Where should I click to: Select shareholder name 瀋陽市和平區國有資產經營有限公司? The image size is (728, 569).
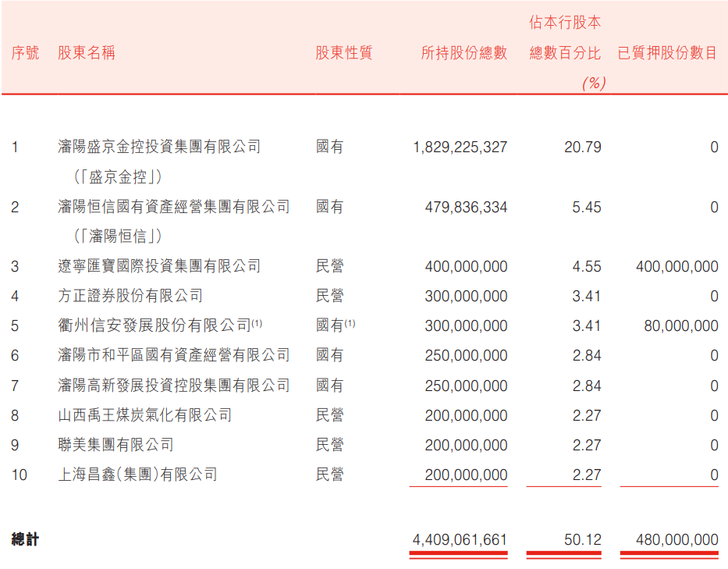tap(174, 355)
